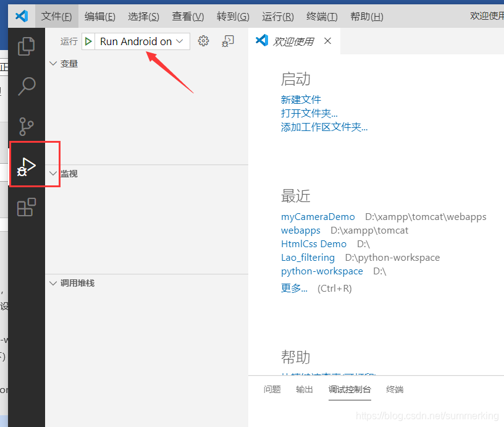Open recent folder HtmlCss Demo
This screenshot has height=427, width=504.
click(x=314, y=243)
